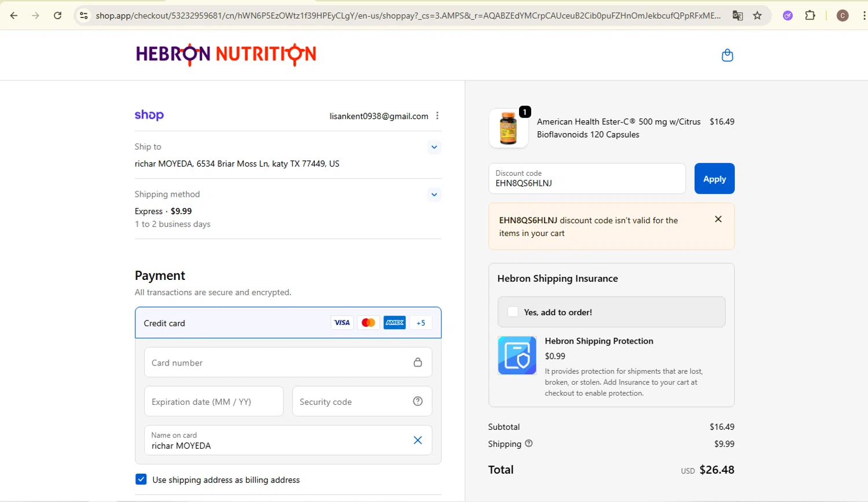Click the lisankent0938@gmail.com email text
The width and height of the screenshot is (868, 502).
pyautogui.click(x=379, y=116)
